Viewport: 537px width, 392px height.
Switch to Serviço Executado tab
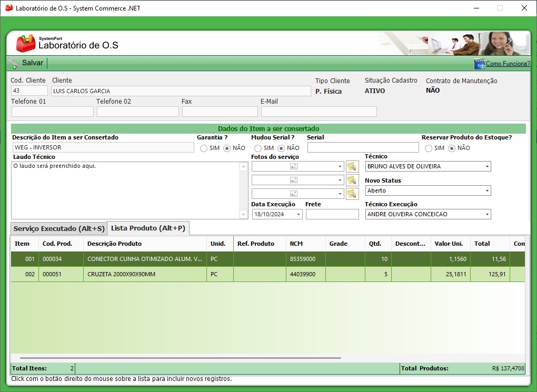coord(59,229)
